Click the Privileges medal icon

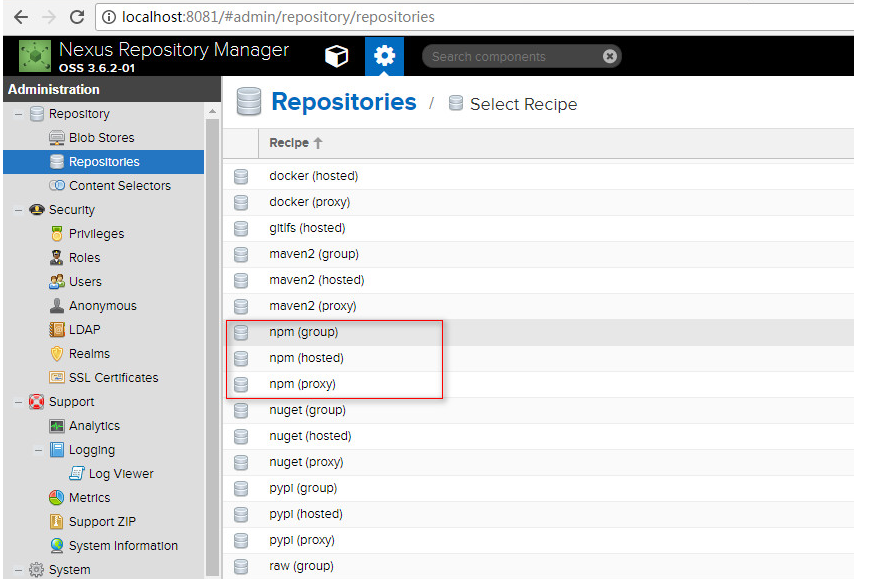(x=56, y=234)
